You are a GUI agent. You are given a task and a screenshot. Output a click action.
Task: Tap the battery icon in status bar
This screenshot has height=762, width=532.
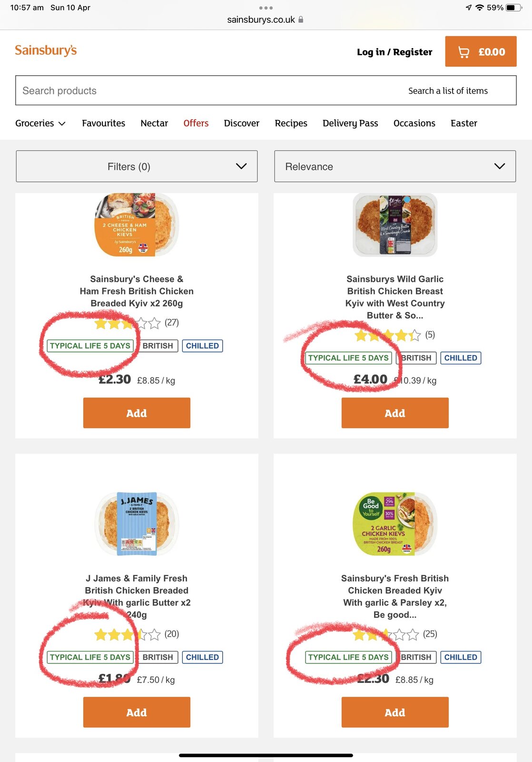pyautogui.click(x=513, y=8)
